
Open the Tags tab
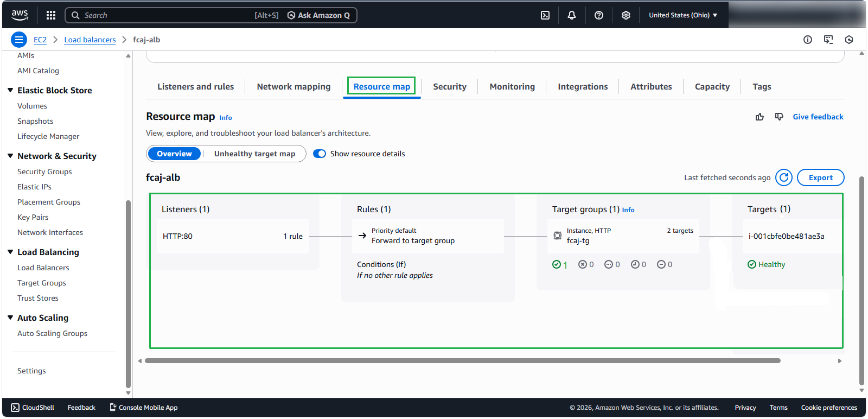762,86
